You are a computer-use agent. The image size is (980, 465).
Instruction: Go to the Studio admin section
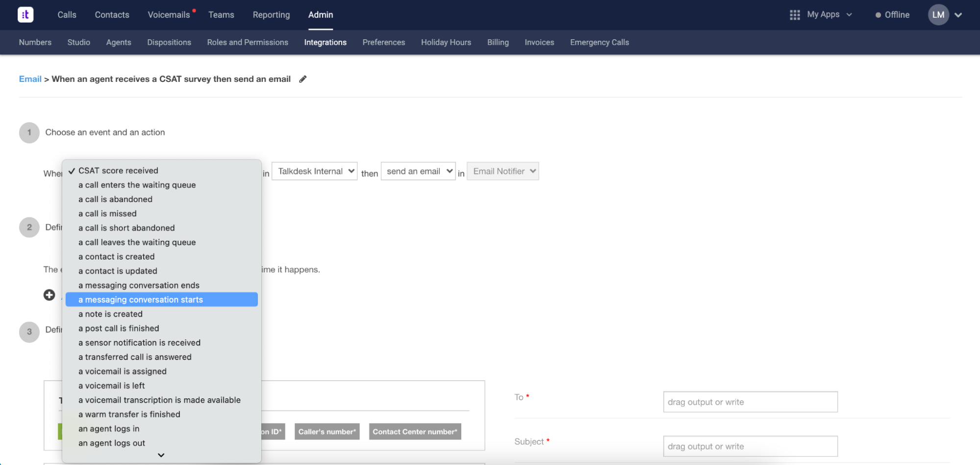[79, 42]
